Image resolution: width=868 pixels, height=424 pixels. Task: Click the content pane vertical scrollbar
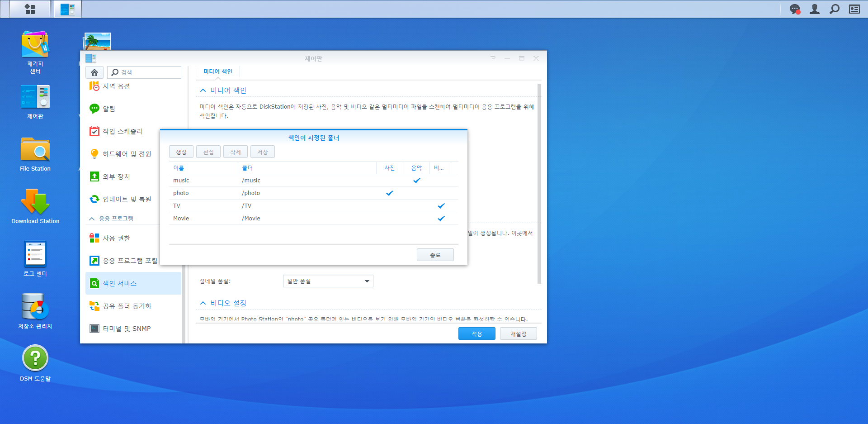539,183
